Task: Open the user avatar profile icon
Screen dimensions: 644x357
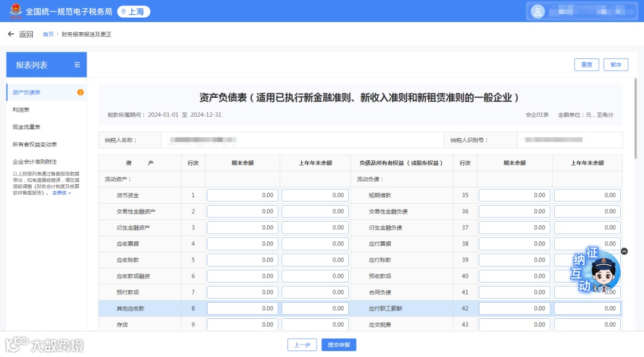Action: [x=537, y=11]
